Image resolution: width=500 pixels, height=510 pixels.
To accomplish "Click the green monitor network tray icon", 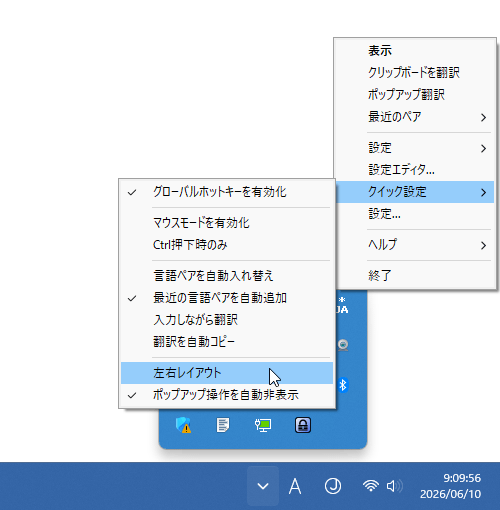I will click(263, 425).
